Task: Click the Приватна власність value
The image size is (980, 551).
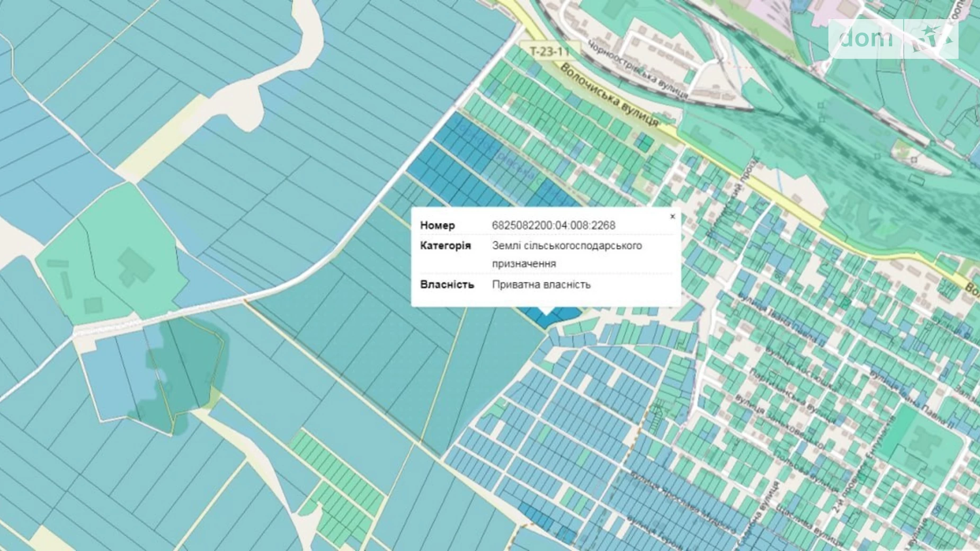Action: (x=541, y=285)
